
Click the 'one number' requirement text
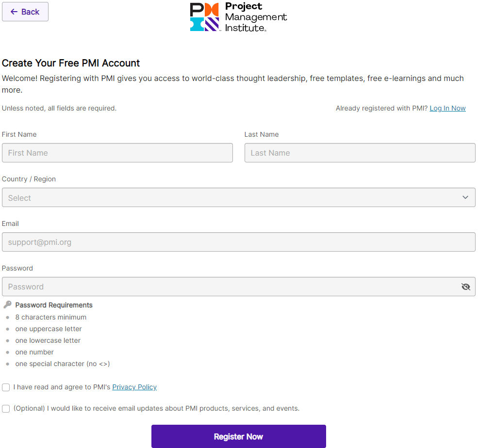[34, 352]
